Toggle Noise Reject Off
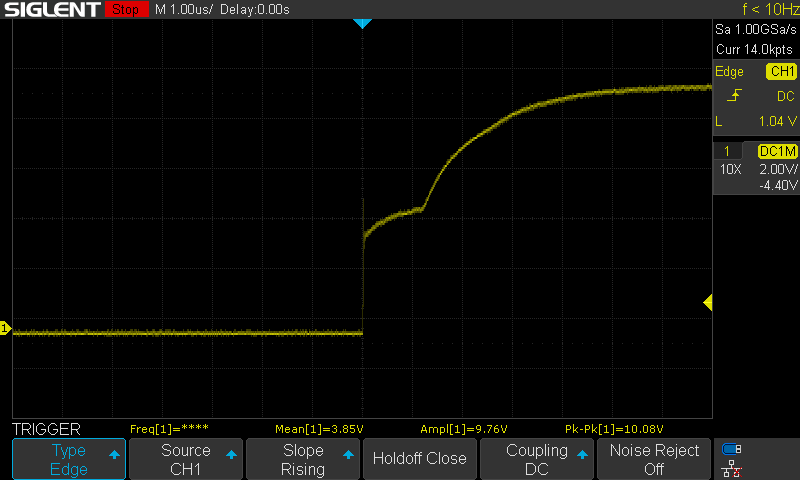 pyautogui.click(x=654, y=459)
